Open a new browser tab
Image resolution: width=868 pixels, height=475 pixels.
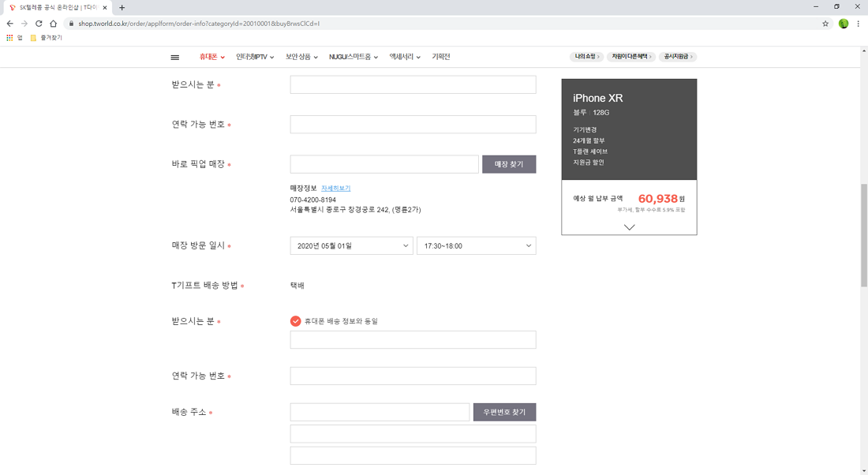coord(122,8)
